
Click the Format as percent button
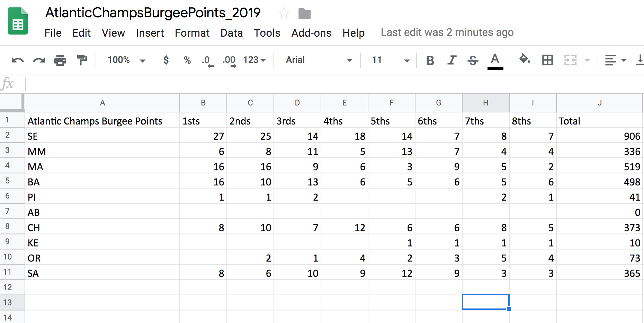(187, 60)
